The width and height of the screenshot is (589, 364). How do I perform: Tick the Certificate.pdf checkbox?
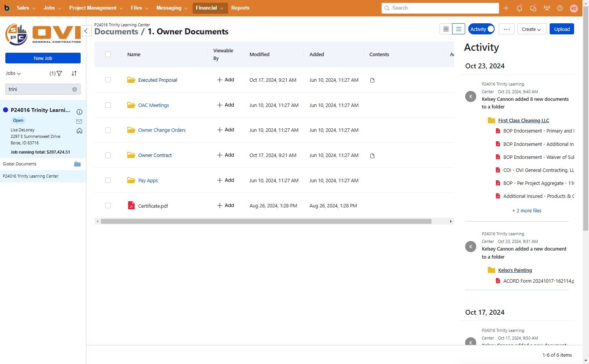[x=108, y=205]
